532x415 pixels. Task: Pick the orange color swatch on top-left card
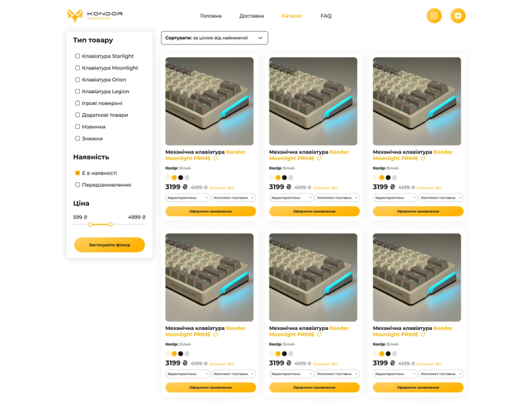[x=174, y=178]
